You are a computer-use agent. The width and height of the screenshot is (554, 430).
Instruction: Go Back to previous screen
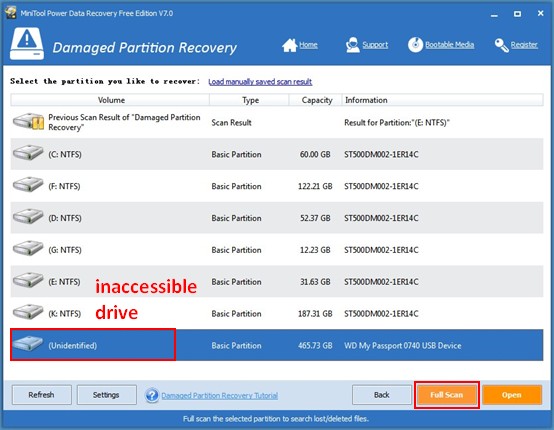(382, 395)
